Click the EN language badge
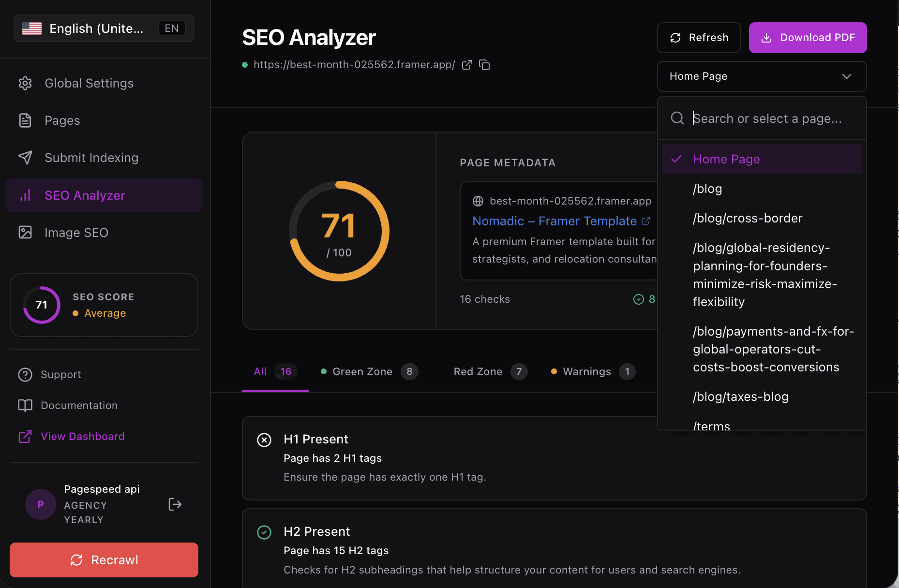The height and width of the screenshot is (588, 899). (x=172, y=29)
